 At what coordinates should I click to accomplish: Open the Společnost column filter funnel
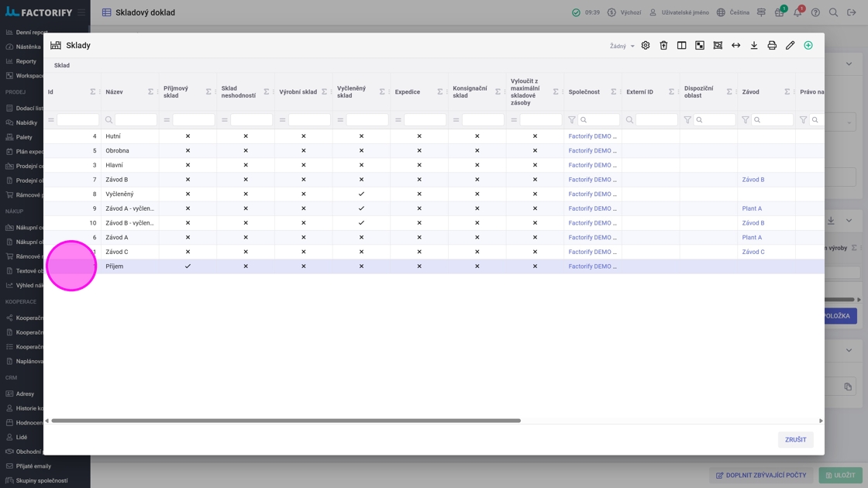(572, 120)
